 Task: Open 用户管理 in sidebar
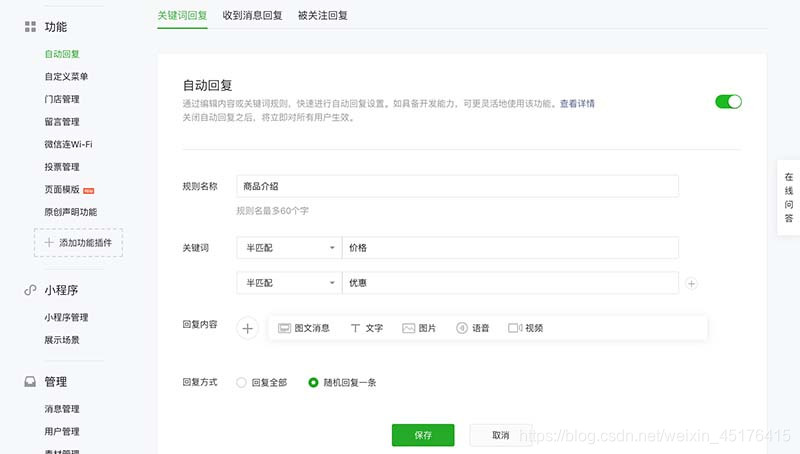pyautogui.click(x=62, y=432)
